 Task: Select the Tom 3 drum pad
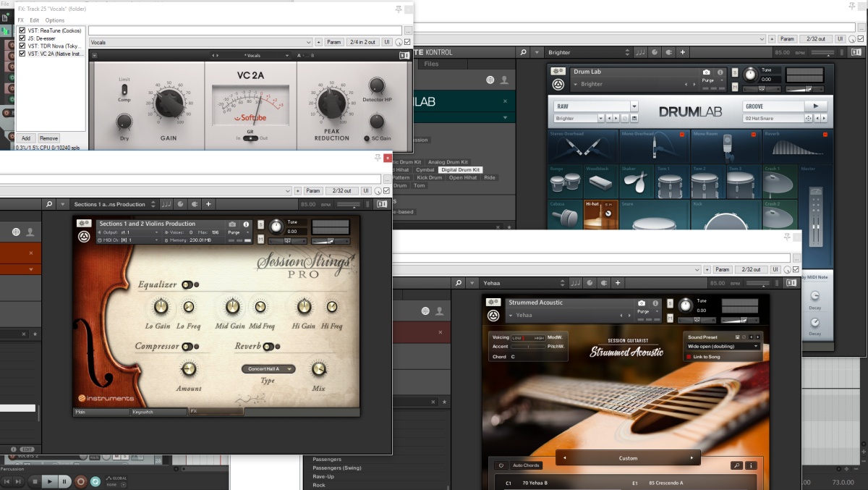click(x=744, y=182)
